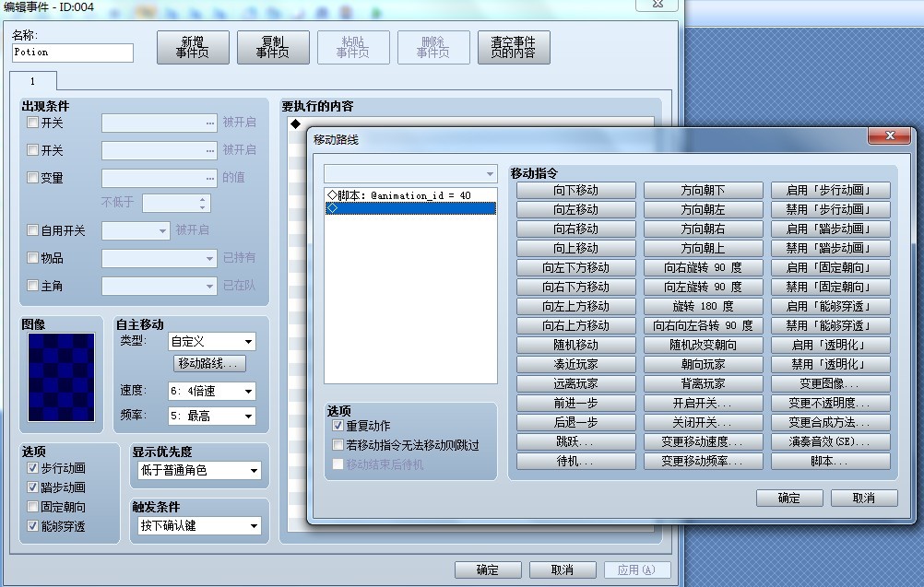
Task: Open the 速度 dropdown showing 4倍速
Action: click(x=212, y=391)
